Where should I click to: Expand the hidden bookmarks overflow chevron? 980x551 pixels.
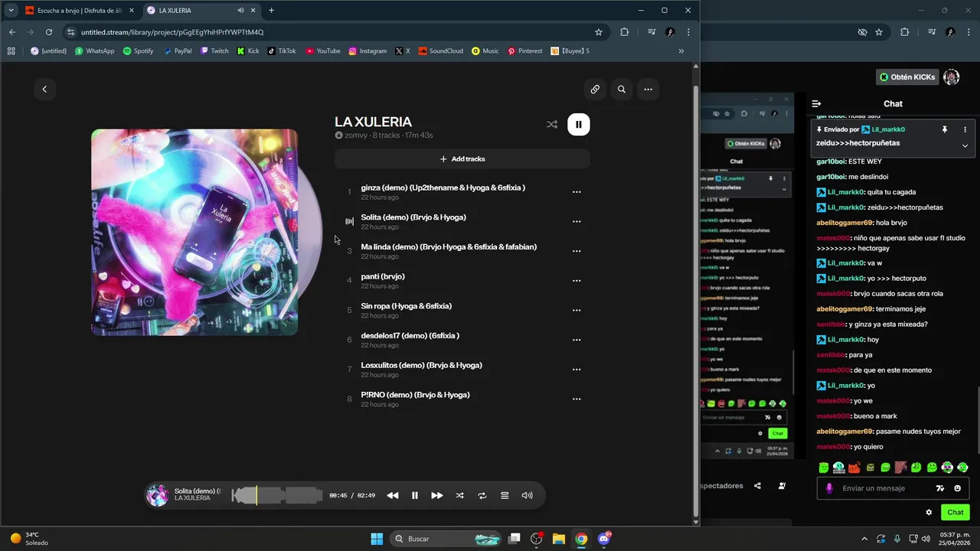[x=681, y=51]
